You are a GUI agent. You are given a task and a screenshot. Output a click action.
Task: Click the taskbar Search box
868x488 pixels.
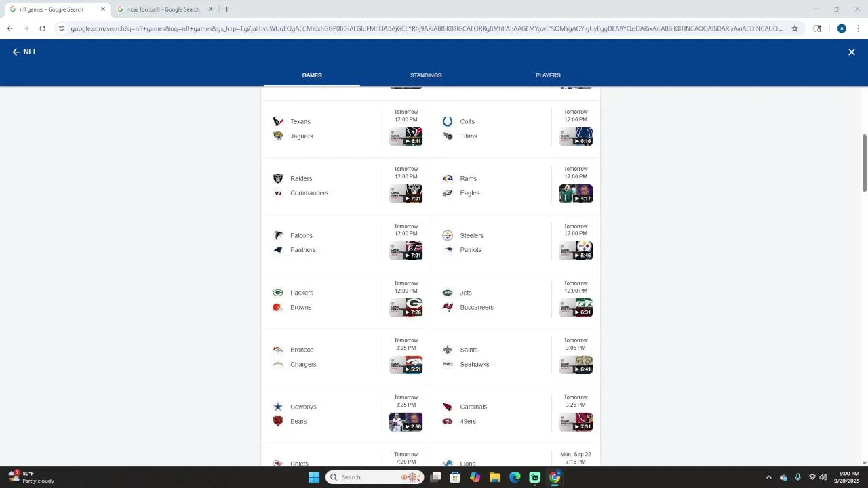[x=375, y=477]
